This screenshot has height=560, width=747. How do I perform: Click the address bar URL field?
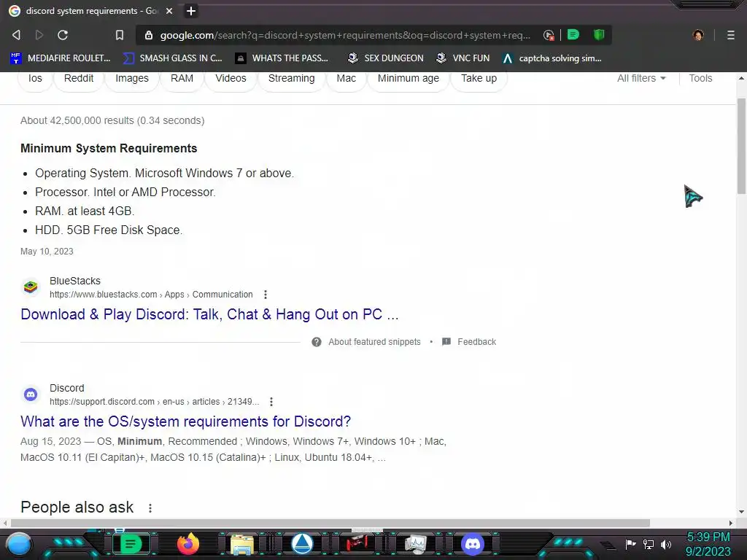345,35
